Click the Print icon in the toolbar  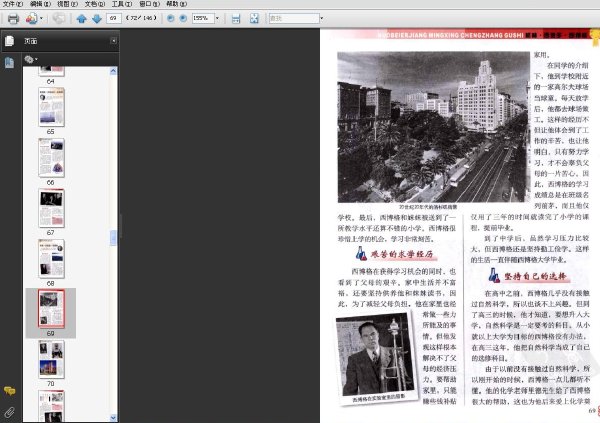pyautogui.click(x=13, y=18)
